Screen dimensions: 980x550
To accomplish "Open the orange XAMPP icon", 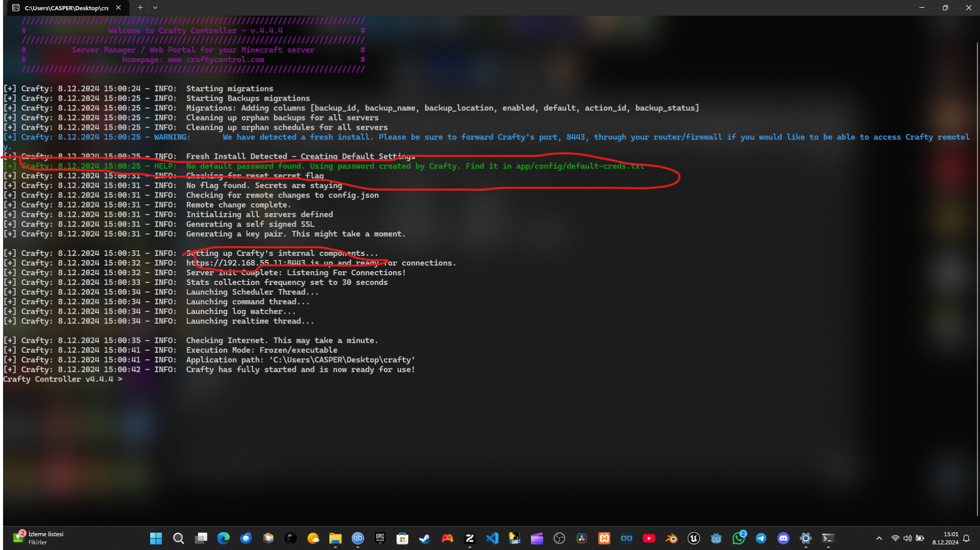I will (x=604, y=538).
